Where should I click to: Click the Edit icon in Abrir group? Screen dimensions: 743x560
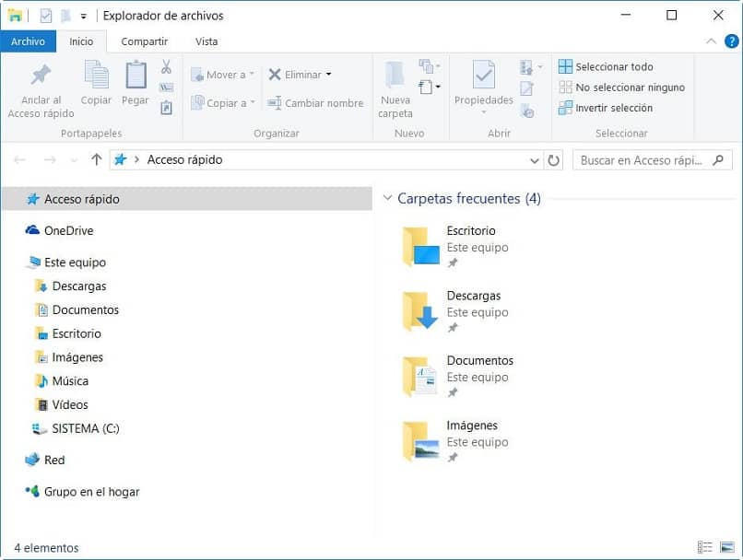526,88
